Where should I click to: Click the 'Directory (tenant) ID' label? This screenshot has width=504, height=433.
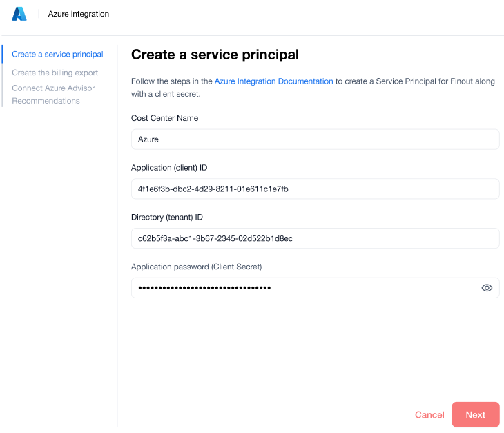166,218
